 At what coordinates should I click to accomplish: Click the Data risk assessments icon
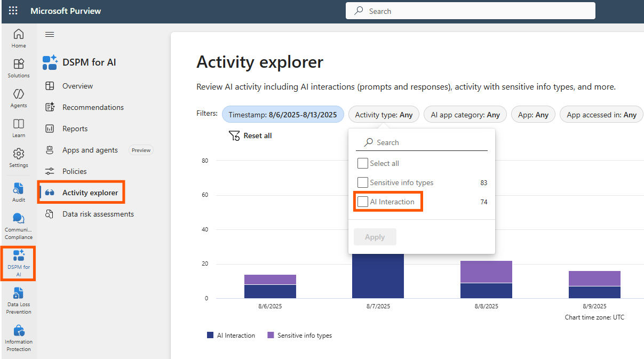click(x=50, y=214)
